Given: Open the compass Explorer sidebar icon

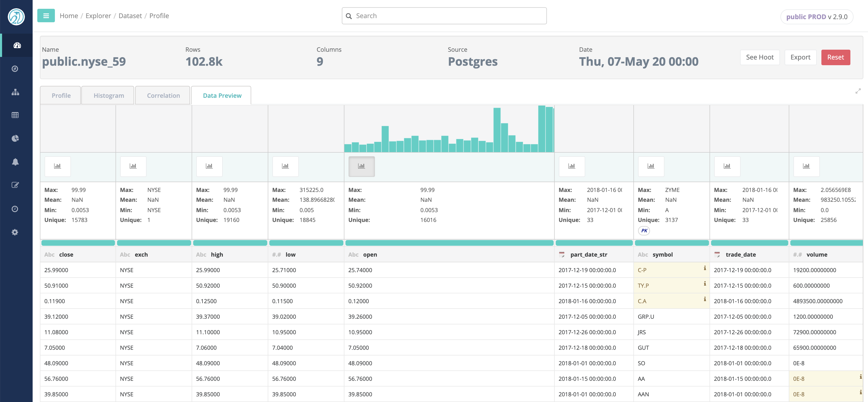Looking at the screenshot, I should pyautogui.click(x=15, y=69).
